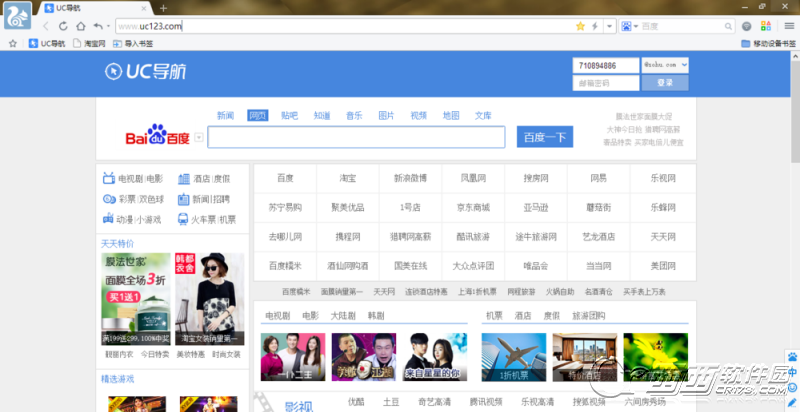Click the train icon beside 火车票
Image resolution: width=800 pixels, height=412 pixels.
[183, 219]
